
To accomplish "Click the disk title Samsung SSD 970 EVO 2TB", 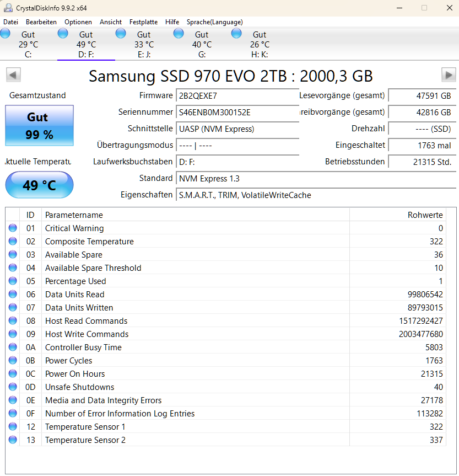I will [230, 76].
